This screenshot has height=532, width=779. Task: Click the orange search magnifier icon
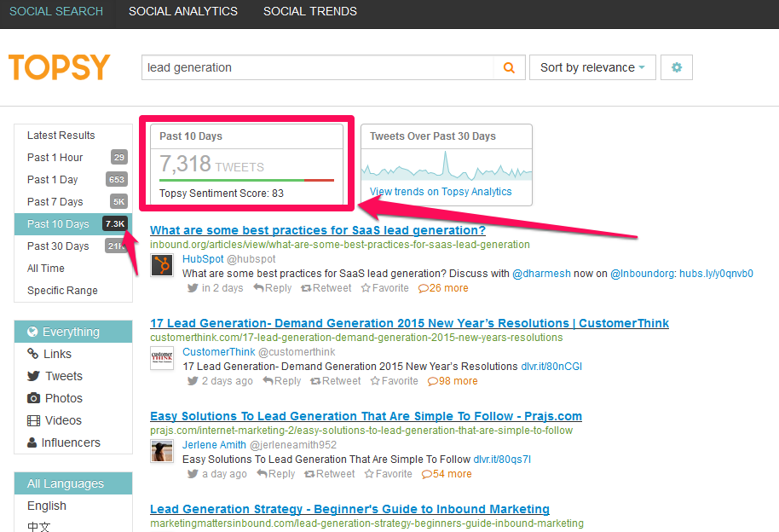509,67
